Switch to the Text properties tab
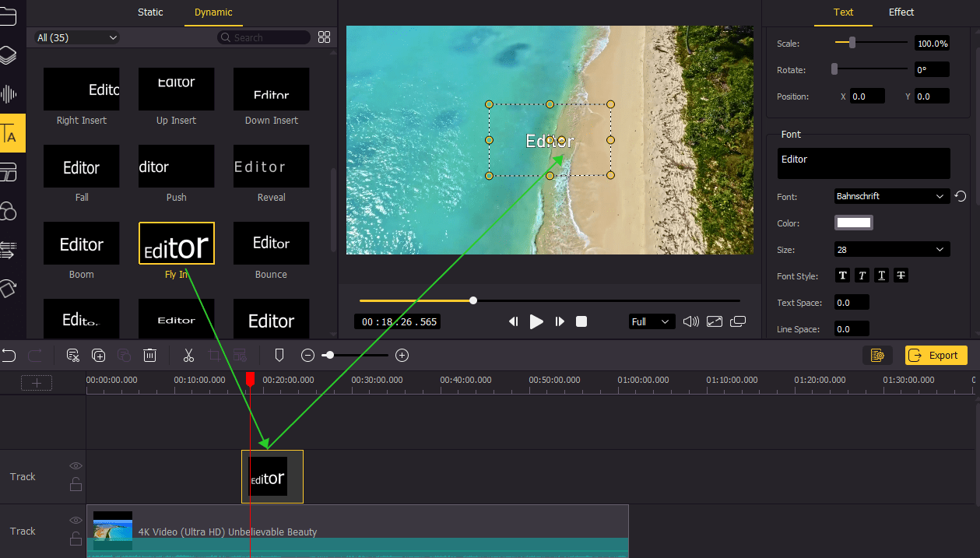Viewport: 980px width, 558px height. [x=843, y=12]
